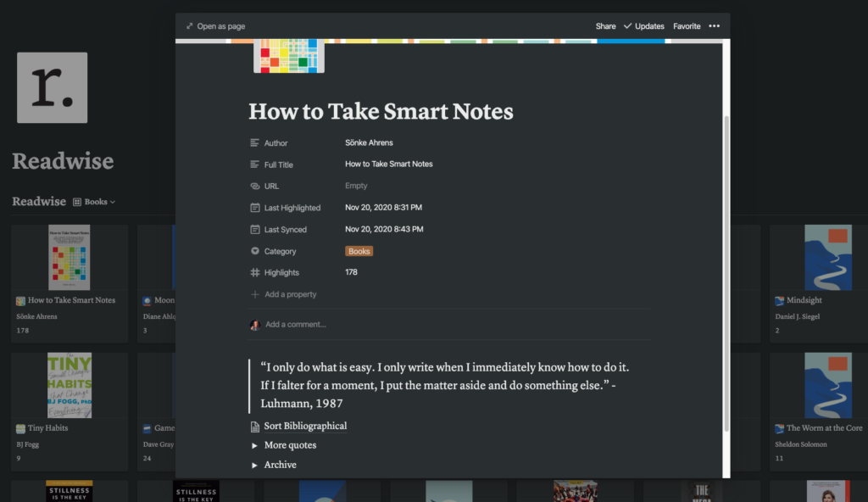Viewport: 868px width, 502px height.
Task: Open the Updates panel
Action: pyautogui.click(x=649, y=26)
